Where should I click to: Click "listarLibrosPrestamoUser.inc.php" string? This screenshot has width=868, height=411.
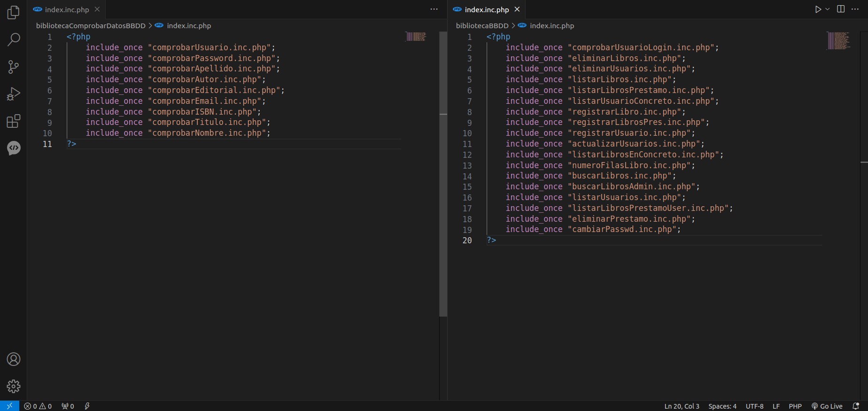(648, 208)
